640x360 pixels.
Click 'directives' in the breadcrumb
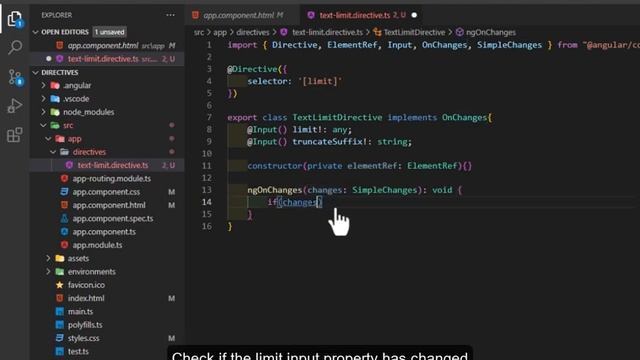pos(253,32)
